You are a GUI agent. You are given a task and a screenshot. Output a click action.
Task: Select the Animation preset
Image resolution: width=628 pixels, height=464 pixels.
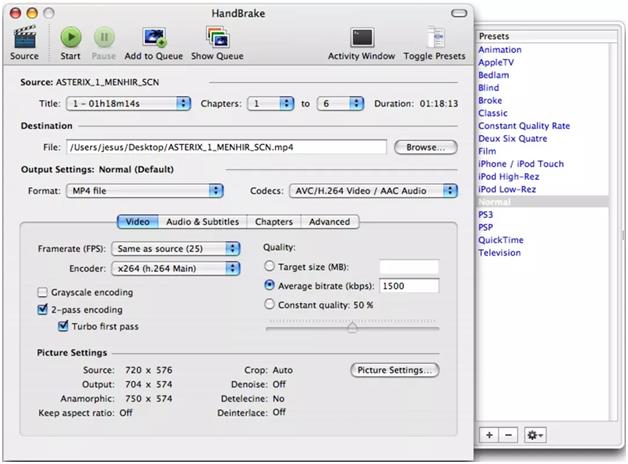[x=500, y=50]
